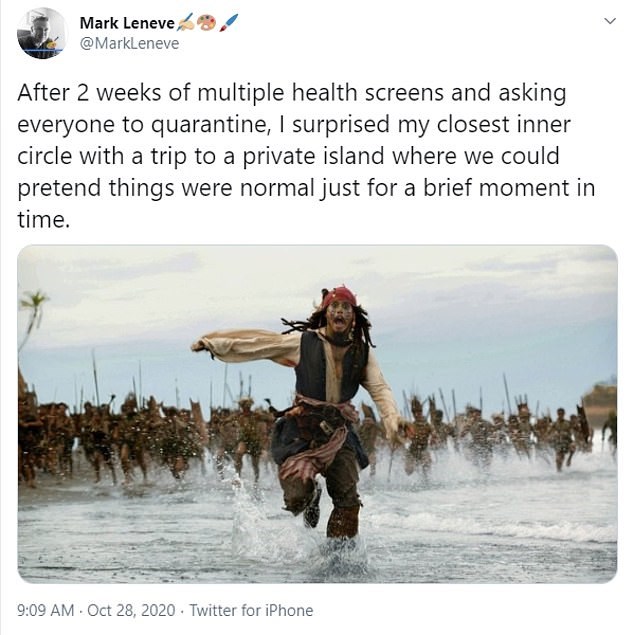Click the writing hand emoji beside name
This screenshot has width=634, height=635.
point(186,23)
